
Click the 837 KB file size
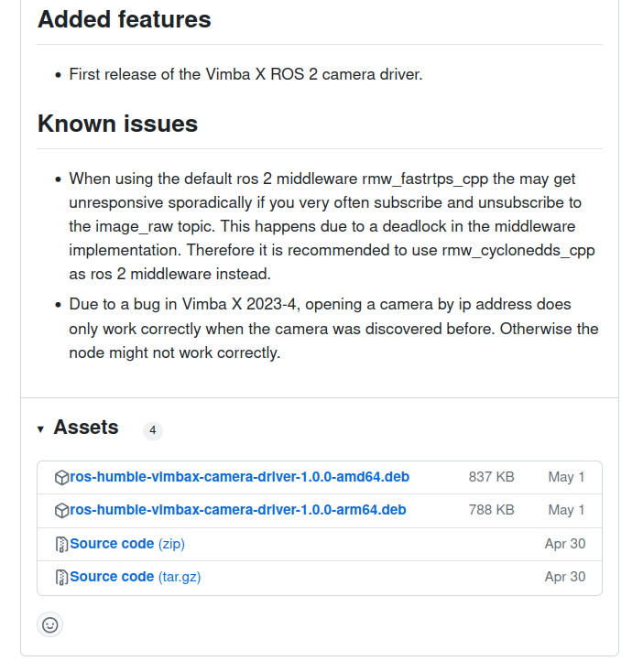[x=491, y=477]
